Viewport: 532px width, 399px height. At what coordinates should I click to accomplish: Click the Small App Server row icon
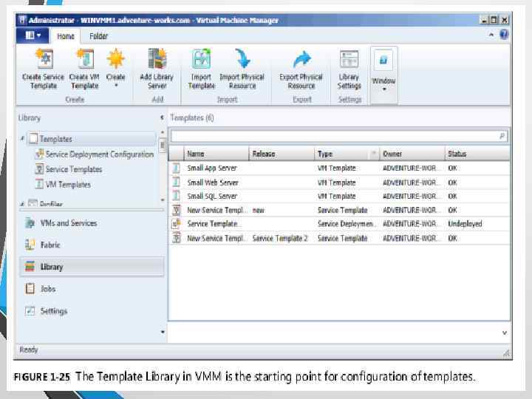(x=176, y=168)
